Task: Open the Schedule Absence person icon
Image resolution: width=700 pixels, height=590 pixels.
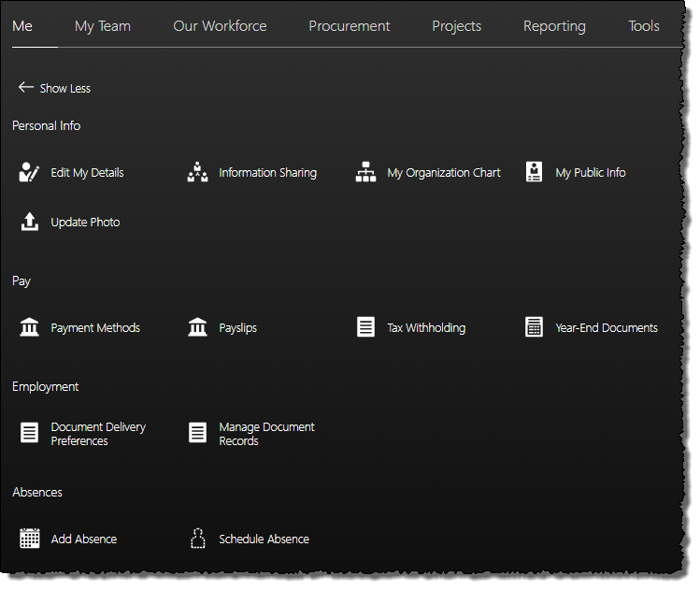Action: click(197, 539)
